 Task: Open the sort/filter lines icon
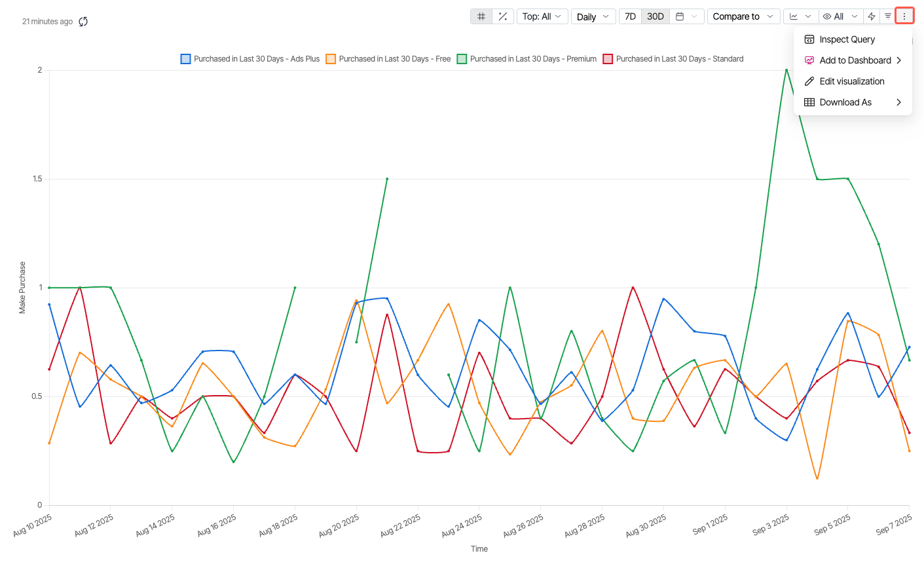(x=888, y=16)
